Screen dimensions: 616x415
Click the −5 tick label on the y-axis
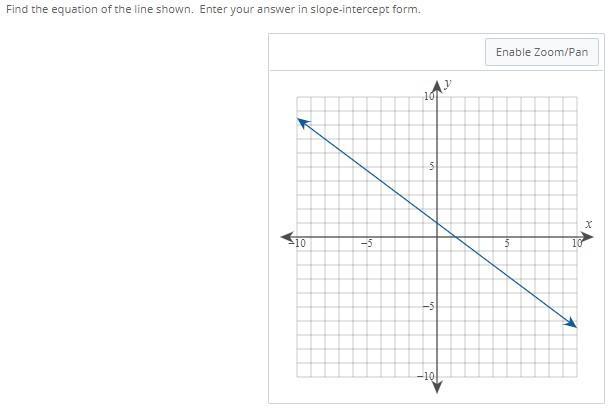(429, 306)
